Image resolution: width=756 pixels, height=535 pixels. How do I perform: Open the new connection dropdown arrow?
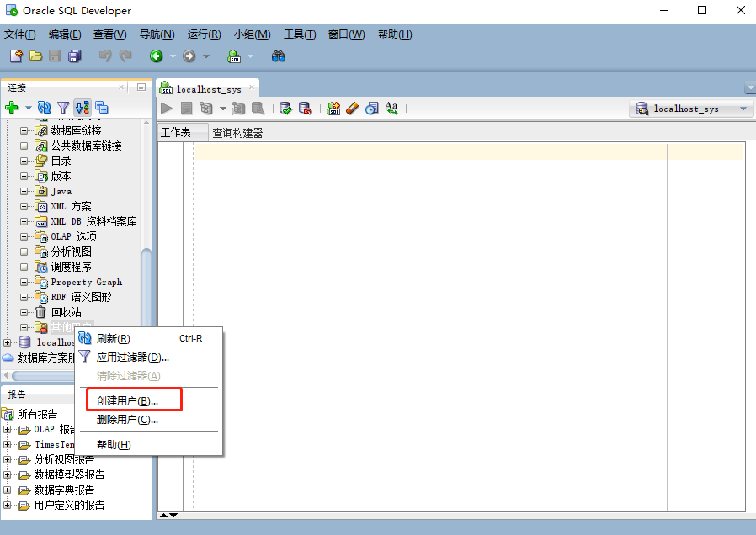tap(29, 108)
